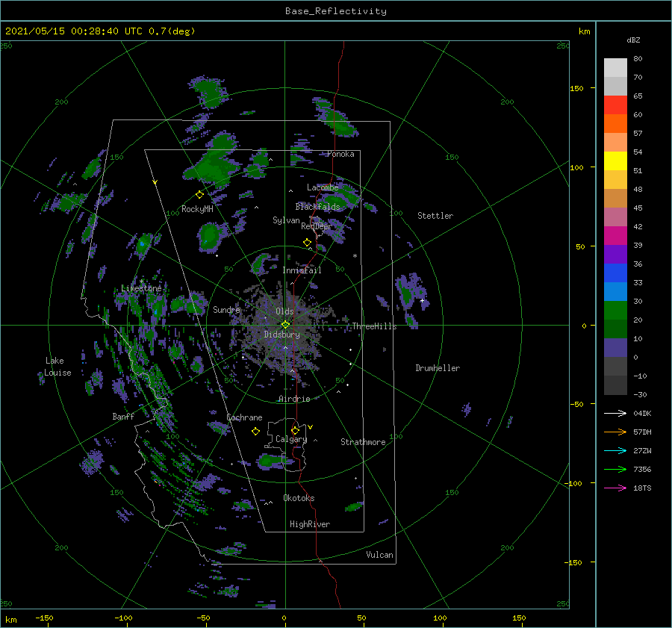The width and height of the screenshot is (672, 628).
Task: Click the Base_Reflectivity title
Action: coord(336,11)
